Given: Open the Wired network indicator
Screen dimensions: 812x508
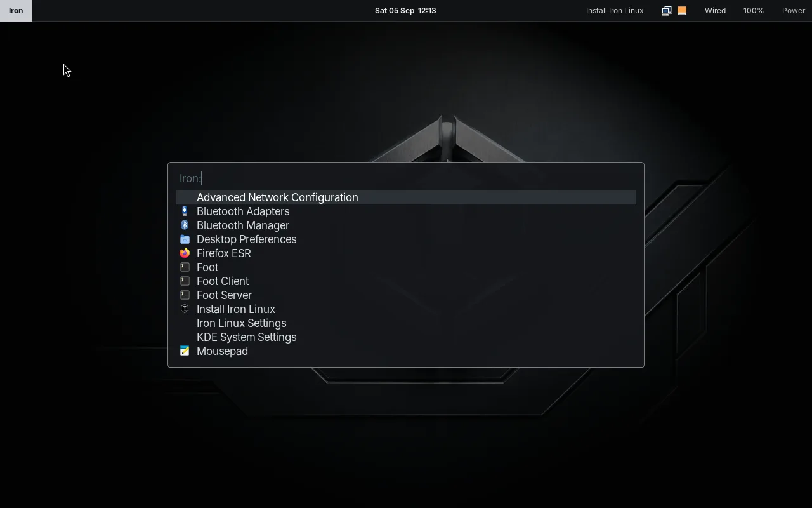Looking at the screenshot, I should tap(715, 11).
